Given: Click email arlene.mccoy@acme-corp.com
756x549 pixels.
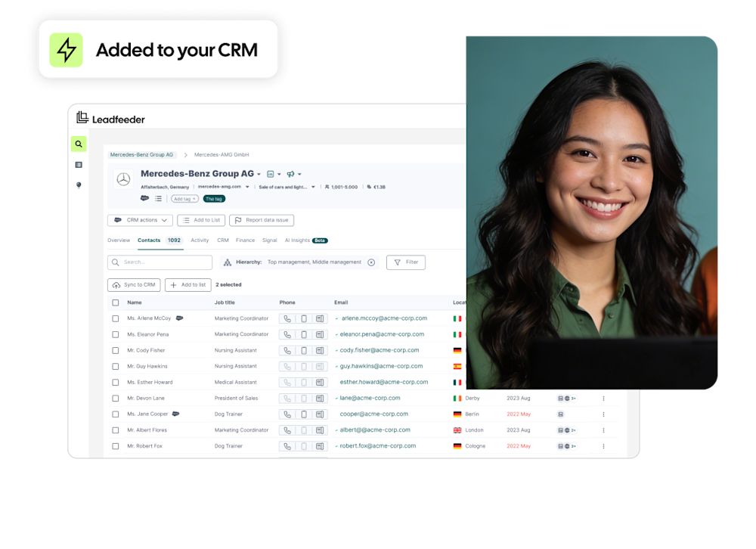Looking at the screenshot, I should click(384, 318).
